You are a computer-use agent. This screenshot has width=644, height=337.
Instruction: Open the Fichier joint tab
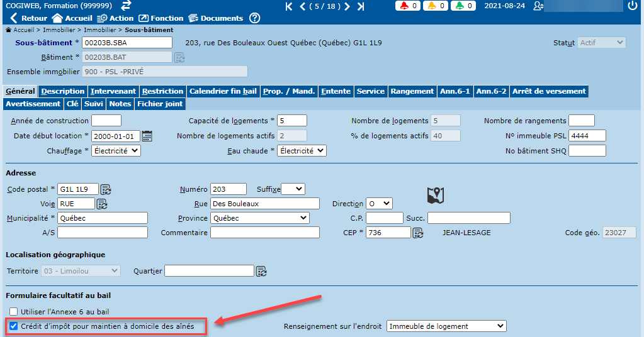pos(160,104)
